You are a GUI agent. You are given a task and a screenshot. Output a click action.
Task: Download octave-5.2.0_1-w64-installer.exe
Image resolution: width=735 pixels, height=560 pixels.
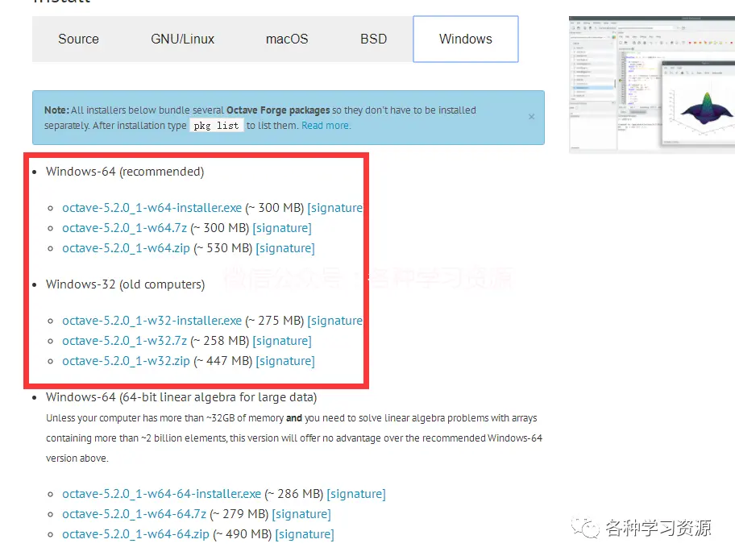point(152,208)
